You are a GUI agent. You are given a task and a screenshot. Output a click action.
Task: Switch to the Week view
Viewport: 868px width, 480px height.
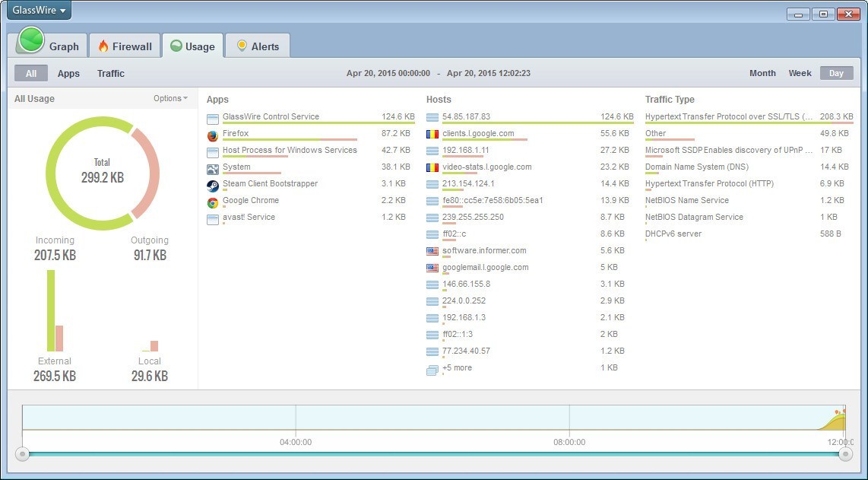coord(800,73)
